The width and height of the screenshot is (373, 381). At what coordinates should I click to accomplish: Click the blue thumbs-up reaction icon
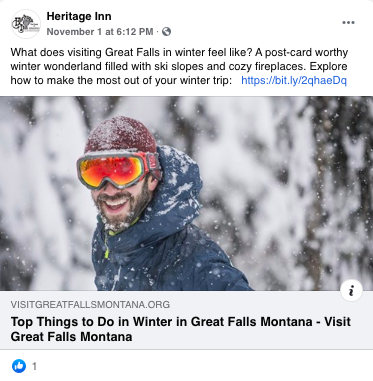coord(19,366)
